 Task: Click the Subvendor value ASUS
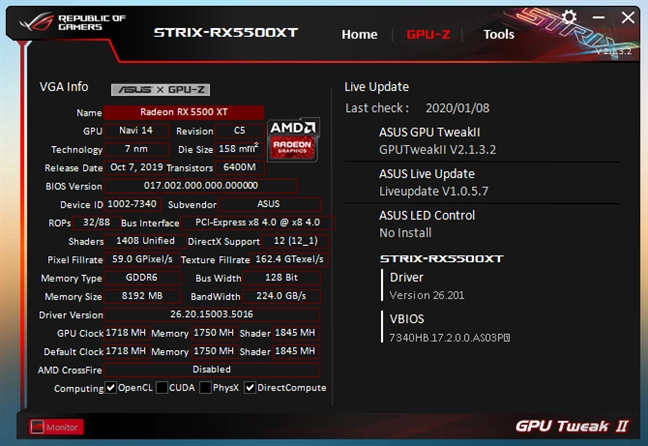pyautogui.click(x=269, y=204)
